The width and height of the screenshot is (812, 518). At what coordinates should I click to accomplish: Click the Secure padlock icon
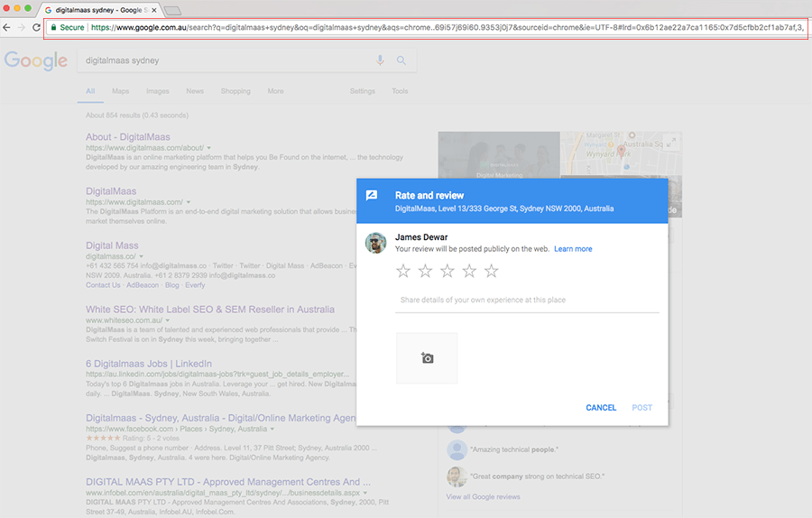[x=53, y=27]
